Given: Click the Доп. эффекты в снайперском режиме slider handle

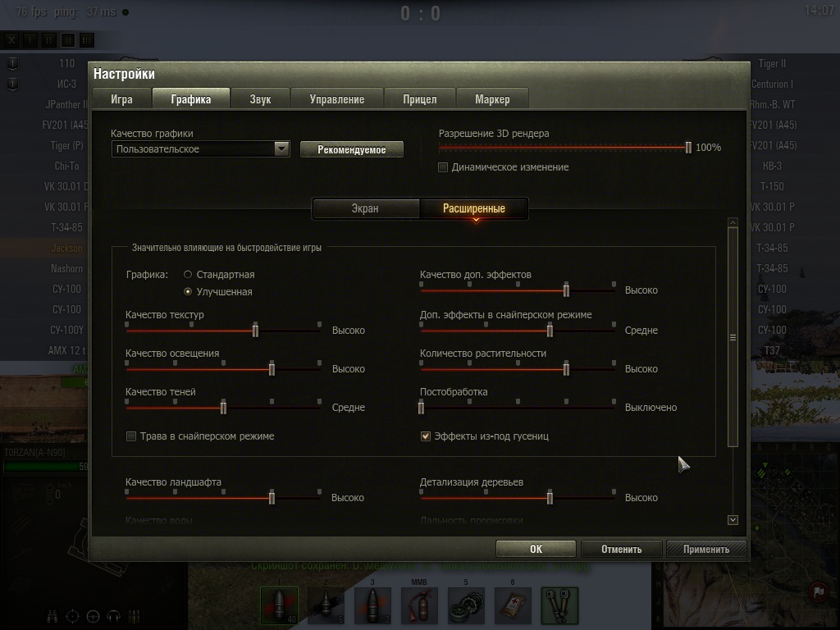Looking at the screenshot, I should [x=550, y=331].
